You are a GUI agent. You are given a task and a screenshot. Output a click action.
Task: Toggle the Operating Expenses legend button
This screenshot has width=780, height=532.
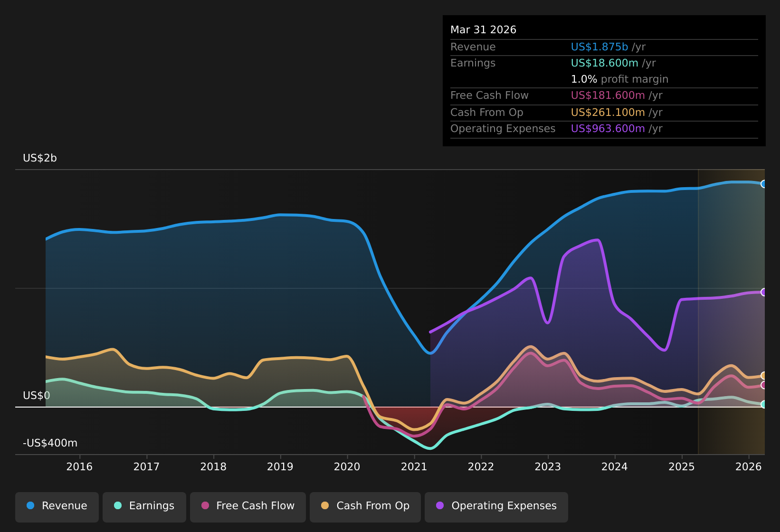pos(496,506)
